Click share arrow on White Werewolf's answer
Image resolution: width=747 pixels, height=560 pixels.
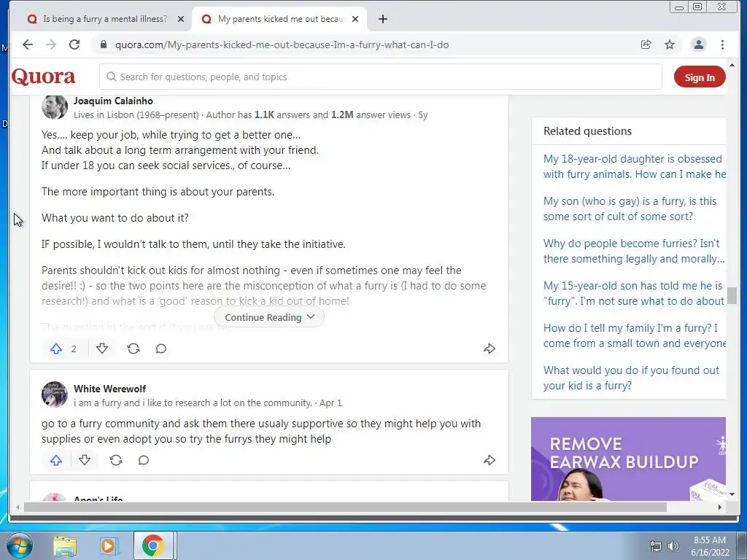[489, 460]
